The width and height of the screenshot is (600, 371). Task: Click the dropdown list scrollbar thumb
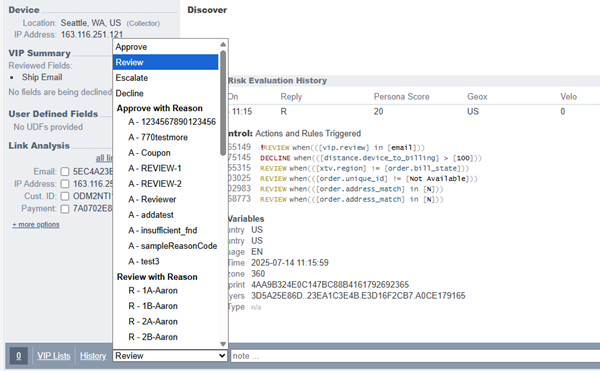[x=223, y=103]
